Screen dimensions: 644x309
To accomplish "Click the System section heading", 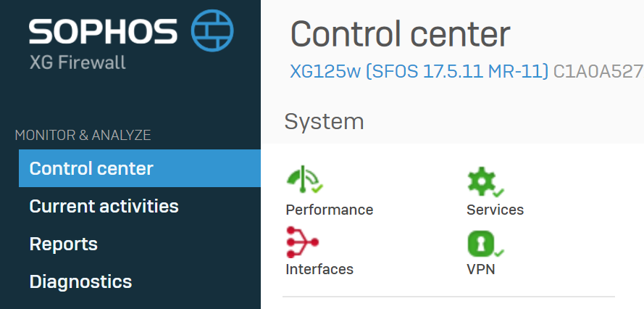I will (324, 122).
